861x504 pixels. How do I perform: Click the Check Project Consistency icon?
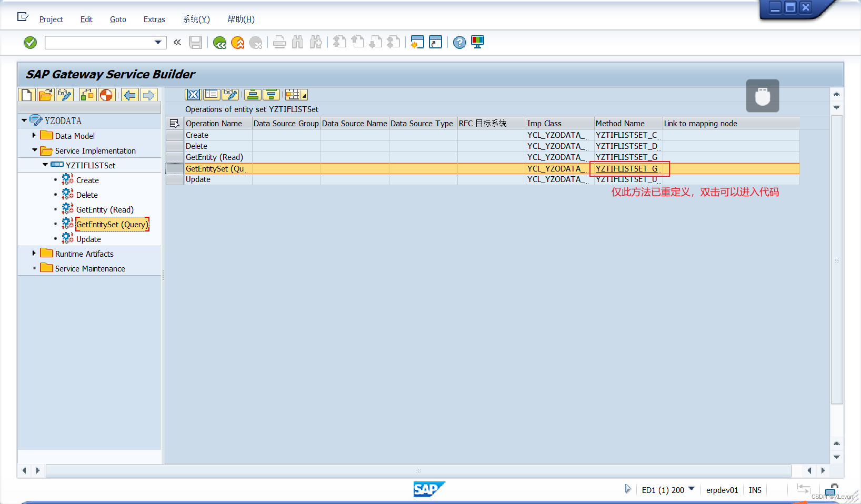pyautogui.click(x=88, y=95)
